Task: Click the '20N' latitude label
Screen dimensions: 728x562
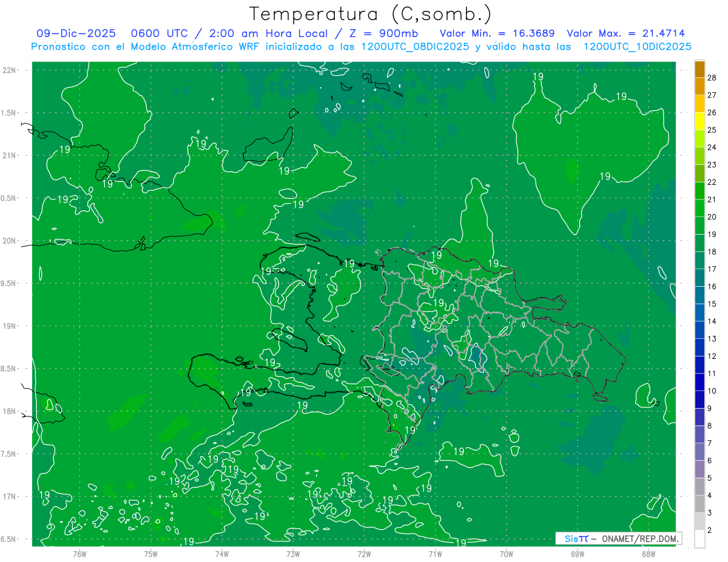Action: coord(9,241)
